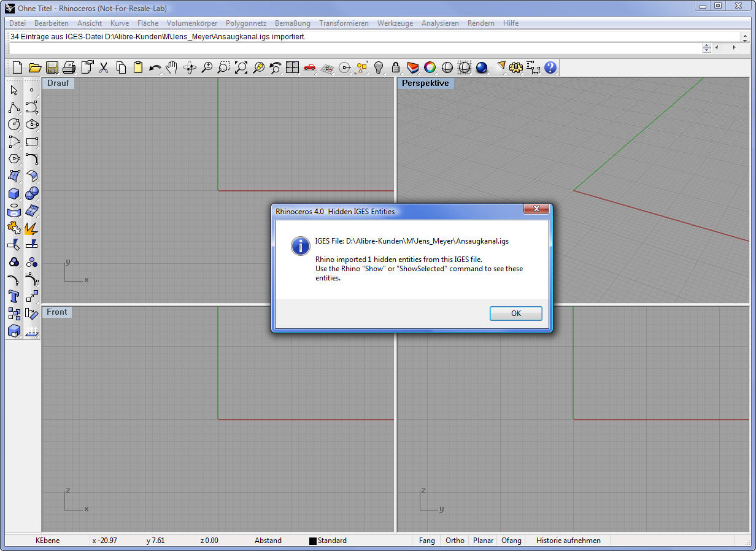
Task: Click the Paste clipboard icon
Action: [x=138, y=67]
